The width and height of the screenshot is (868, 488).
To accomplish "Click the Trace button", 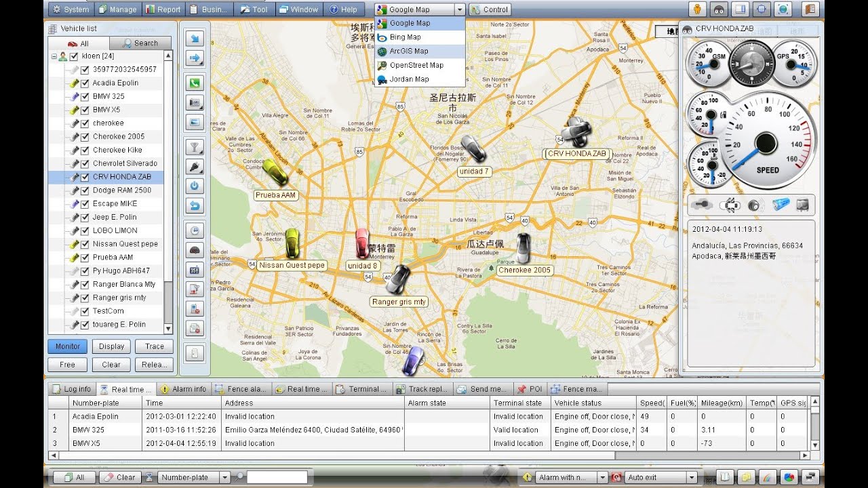I will pos(155,346).
